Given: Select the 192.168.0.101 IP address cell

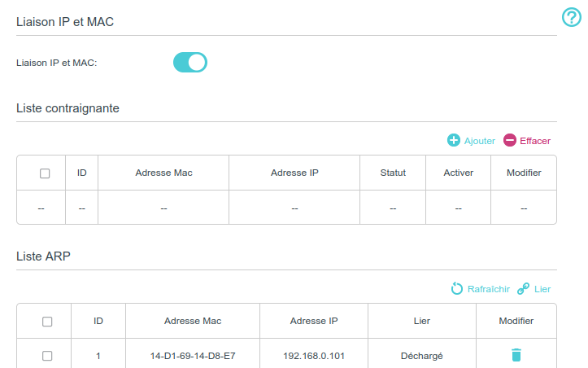Looking at the screenshot, I should (314, 356).
